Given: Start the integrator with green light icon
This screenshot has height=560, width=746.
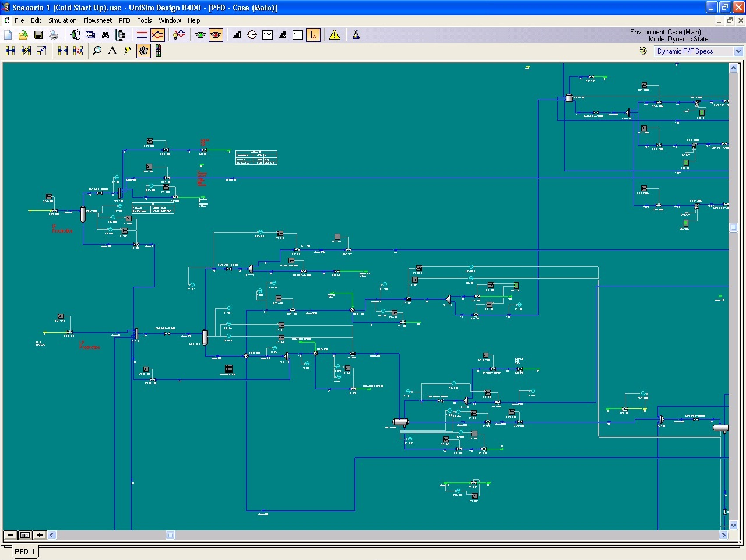Looking at the screenshot, I should 200,35.
